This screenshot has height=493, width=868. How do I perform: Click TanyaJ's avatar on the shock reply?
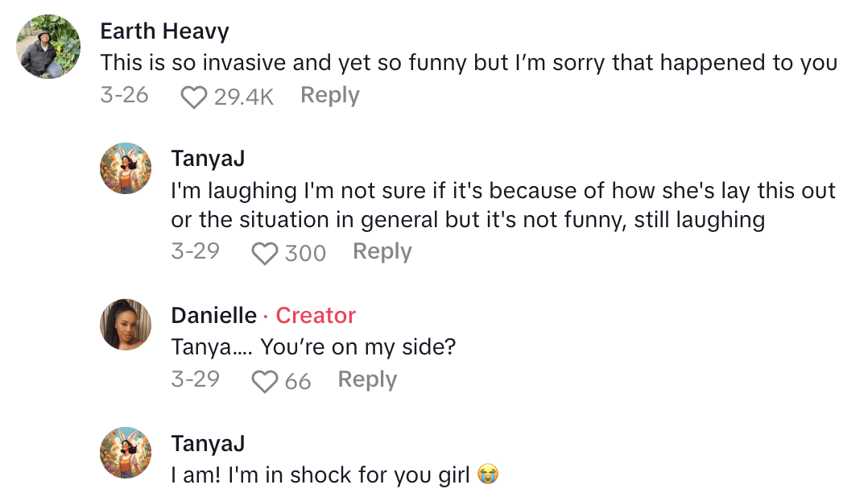pyautogui.click(x=126, y=453)
